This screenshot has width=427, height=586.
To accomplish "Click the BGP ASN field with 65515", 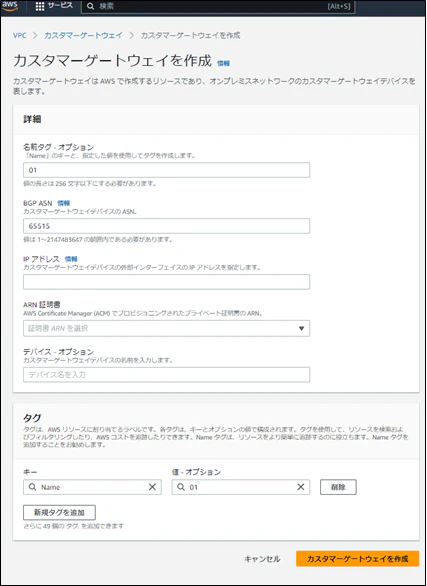I will coord(166,226).
